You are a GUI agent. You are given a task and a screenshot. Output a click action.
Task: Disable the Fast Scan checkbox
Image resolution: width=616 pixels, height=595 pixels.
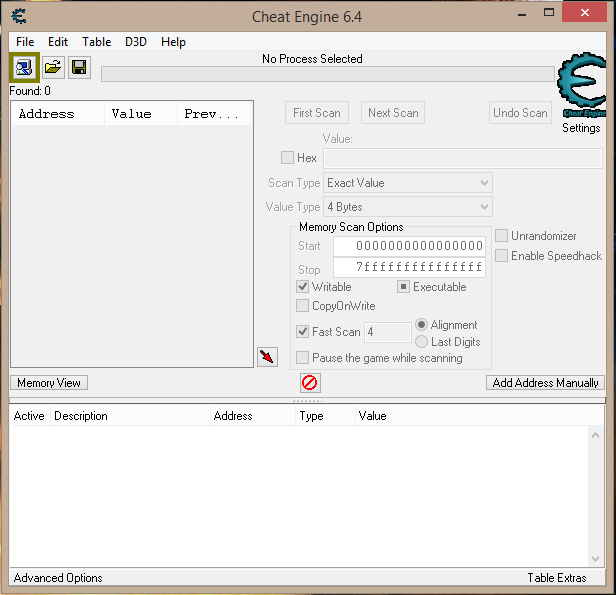(302, 331)
